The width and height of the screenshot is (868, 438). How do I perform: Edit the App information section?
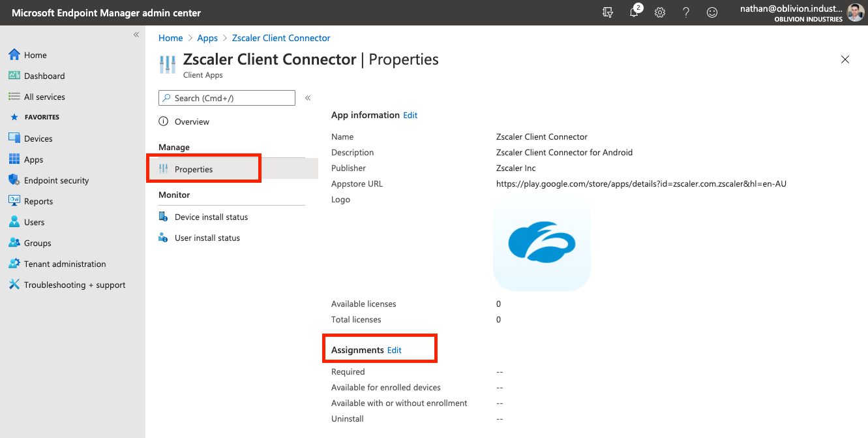(410, 115)
